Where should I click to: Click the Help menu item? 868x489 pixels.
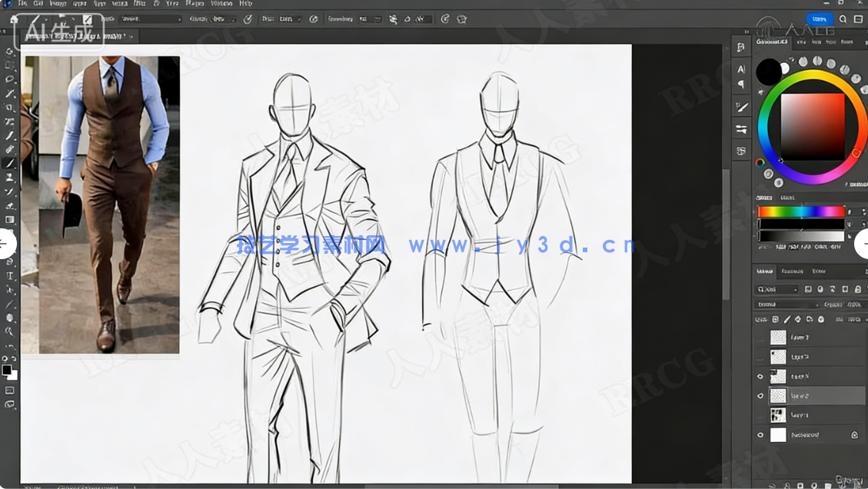(245, 3)
